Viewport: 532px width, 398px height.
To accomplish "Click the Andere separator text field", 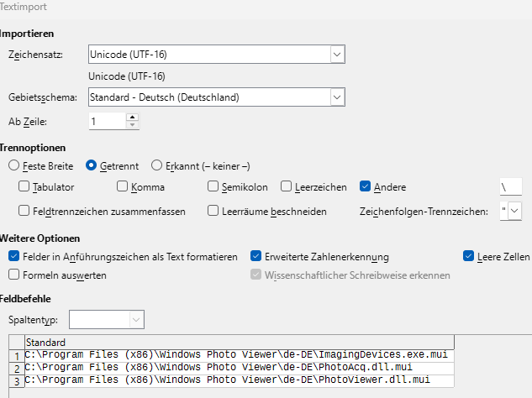I will click(x=510, y=186).
